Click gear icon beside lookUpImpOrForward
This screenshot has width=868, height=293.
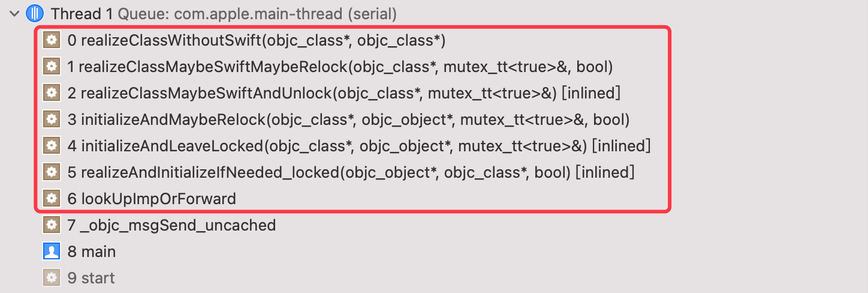tap(52, 199)
